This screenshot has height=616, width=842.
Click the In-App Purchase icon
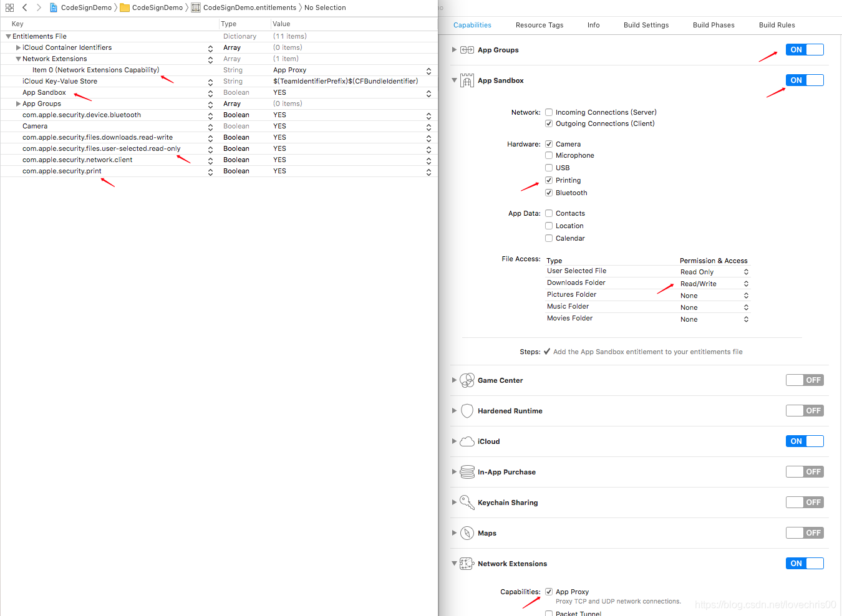(467, 471)
